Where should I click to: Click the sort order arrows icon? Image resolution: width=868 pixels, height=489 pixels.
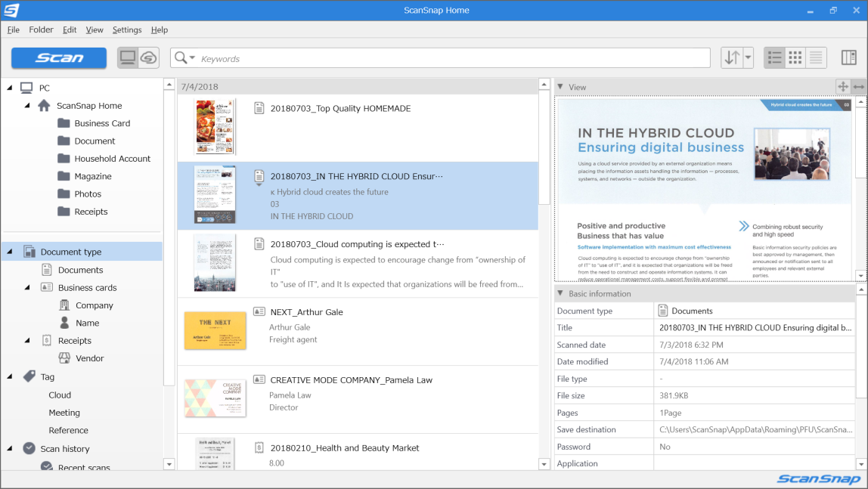pos(731,58)
